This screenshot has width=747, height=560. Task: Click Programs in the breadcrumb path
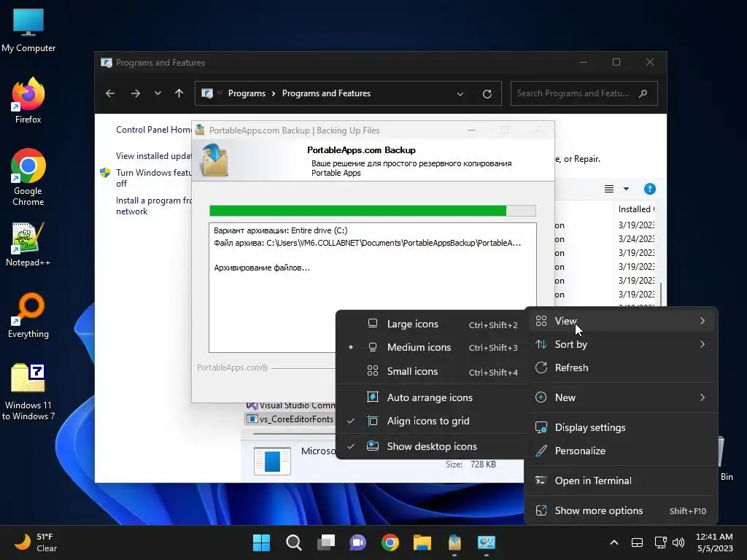pos(247,93)
